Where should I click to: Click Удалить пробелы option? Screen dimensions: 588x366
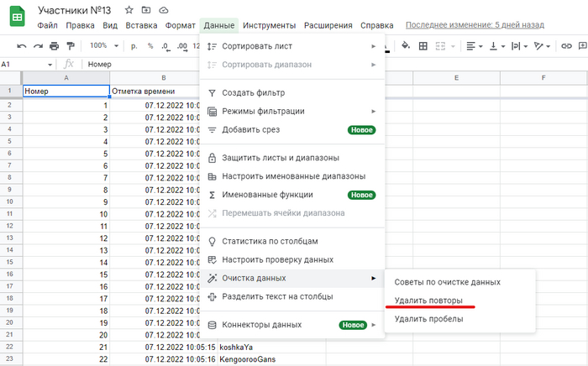[428, 318]
